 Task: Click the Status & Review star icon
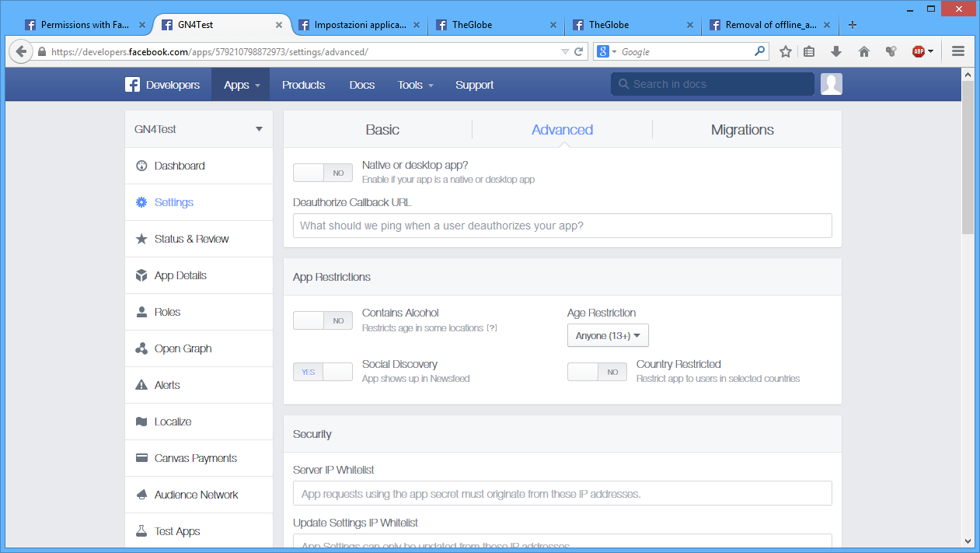[x=141, y=239]
